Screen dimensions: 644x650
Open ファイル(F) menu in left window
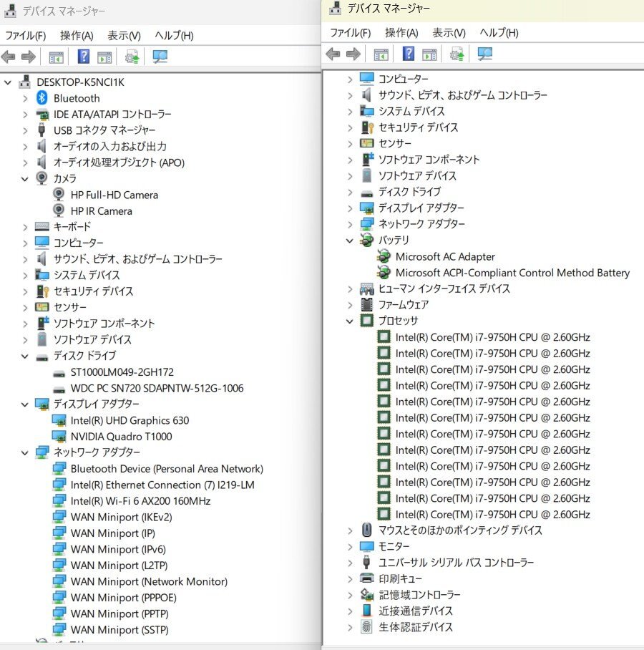(26, 36)
